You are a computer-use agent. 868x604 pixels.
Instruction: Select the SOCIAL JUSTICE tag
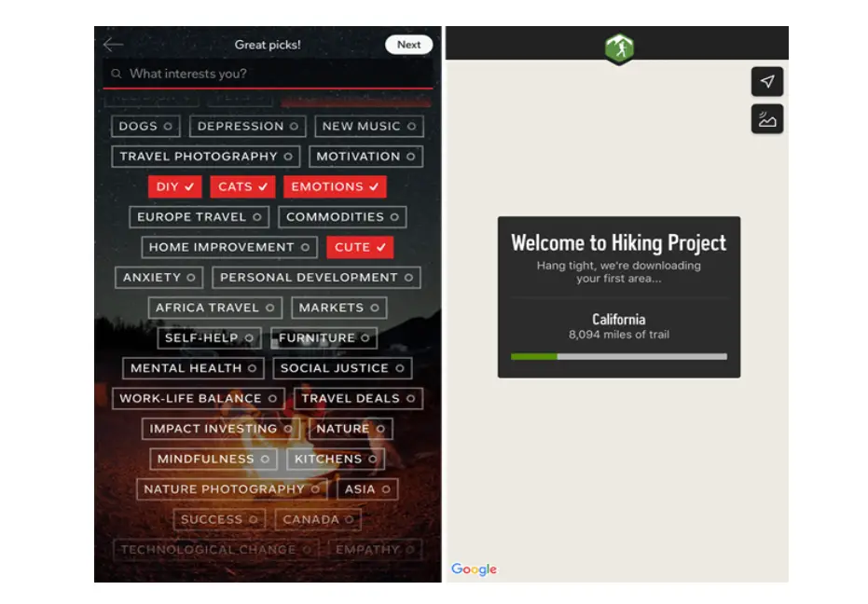(x=342, y=368)
